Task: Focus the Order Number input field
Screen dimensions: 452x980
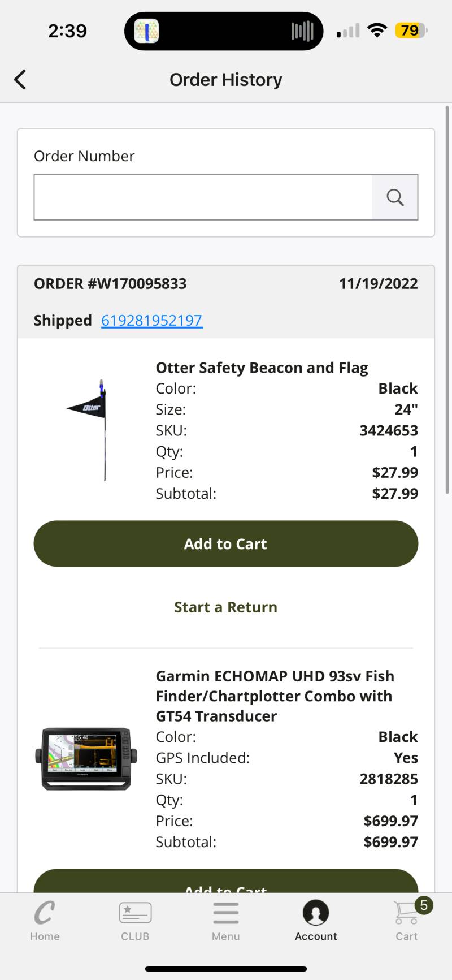Action: [203, 197]
